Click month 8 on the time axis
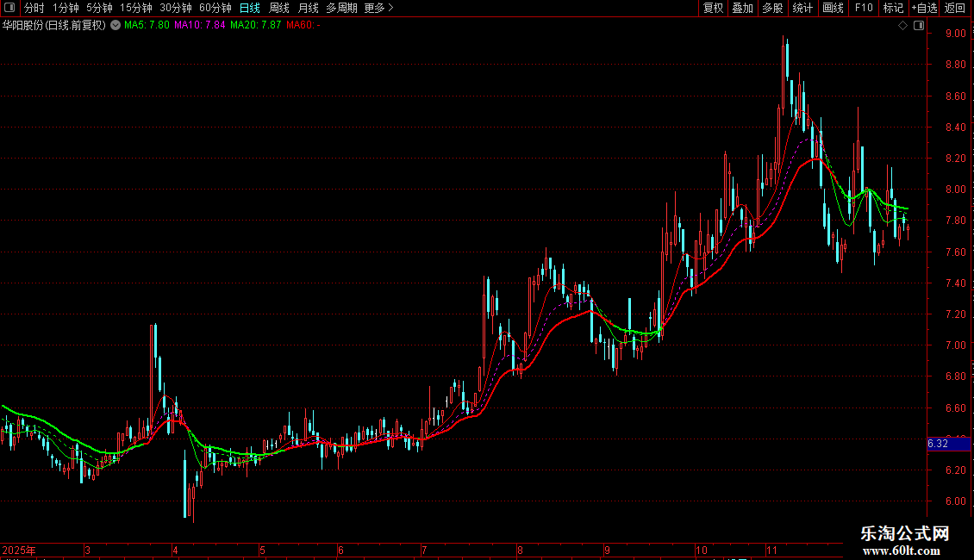974x560 pixels. coord(520,550)
